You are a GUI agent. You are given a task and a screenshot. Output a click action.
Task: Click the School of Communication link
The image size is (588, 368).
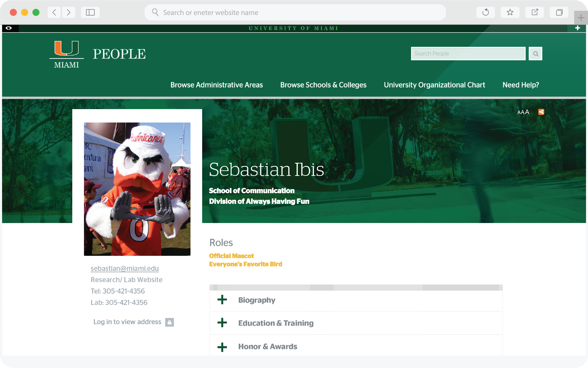[x=252, y=191]
